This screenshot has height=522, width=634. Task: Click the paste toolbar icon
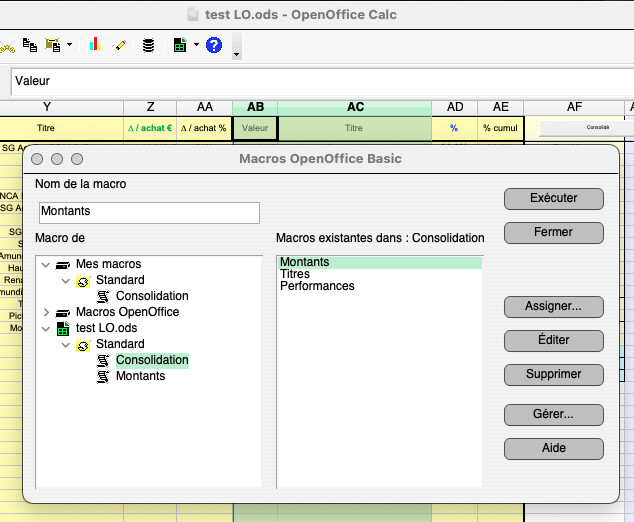point(53,45)
